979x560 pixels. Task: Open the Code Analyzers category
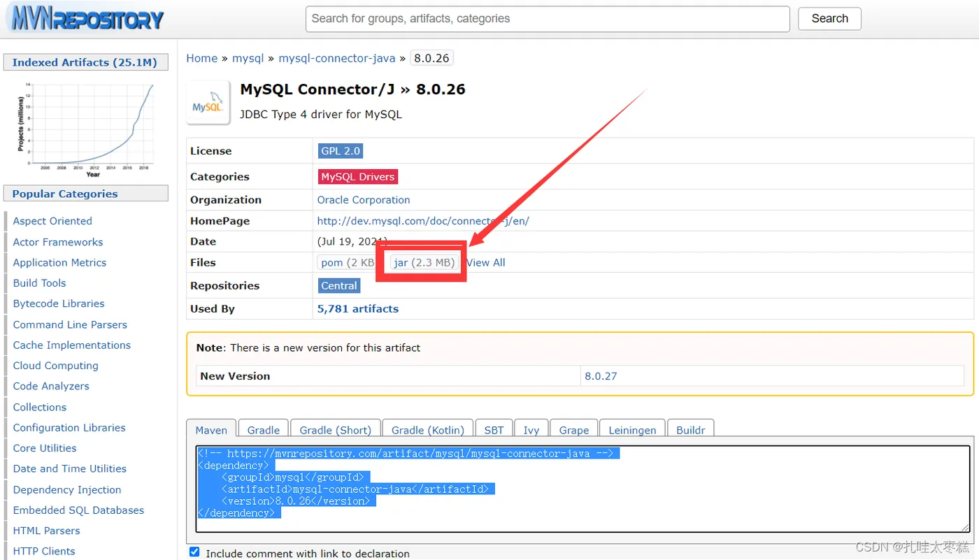[x=51, y=386]
